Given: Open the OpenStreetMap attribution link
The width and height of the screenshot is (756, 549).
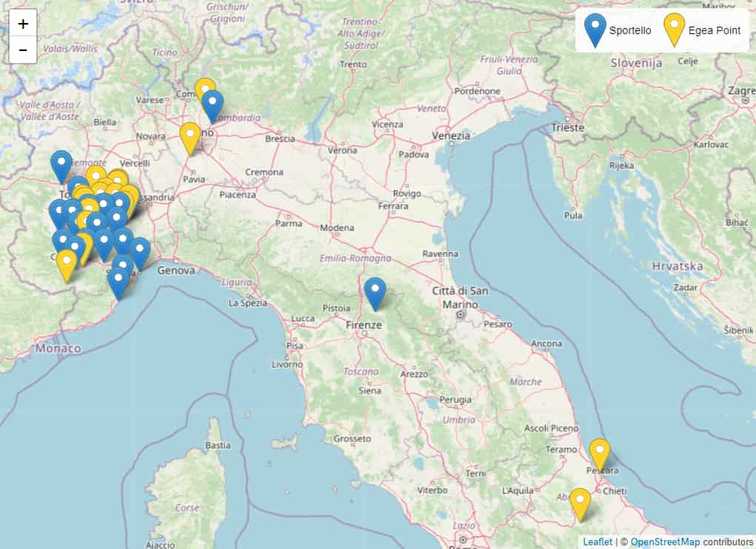Looking at the screenshot, I should click(x=665, y=542).
